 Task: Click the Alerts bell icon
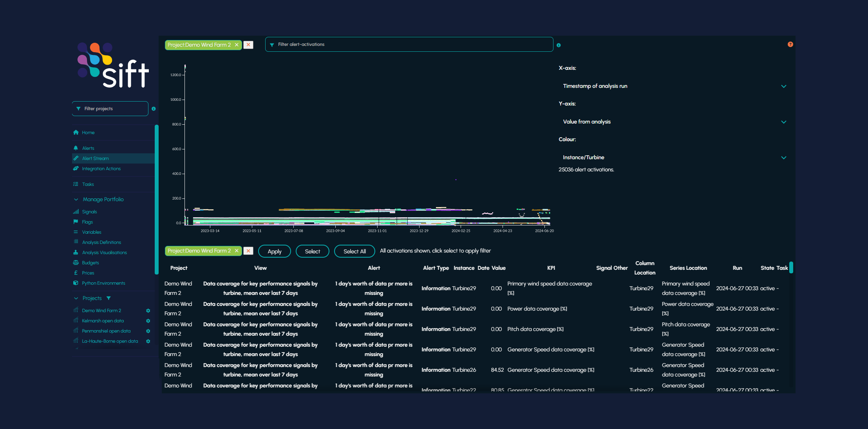[76, 148]
